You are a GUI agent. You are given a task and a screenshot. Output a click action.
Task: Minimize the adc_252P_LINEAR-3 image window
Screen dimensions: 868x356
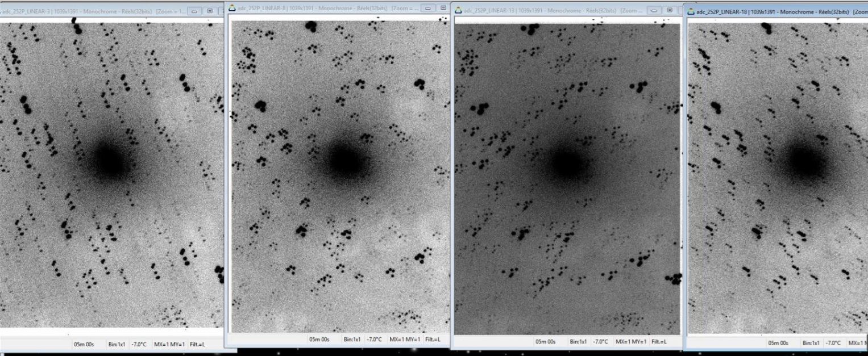(194, 11)
